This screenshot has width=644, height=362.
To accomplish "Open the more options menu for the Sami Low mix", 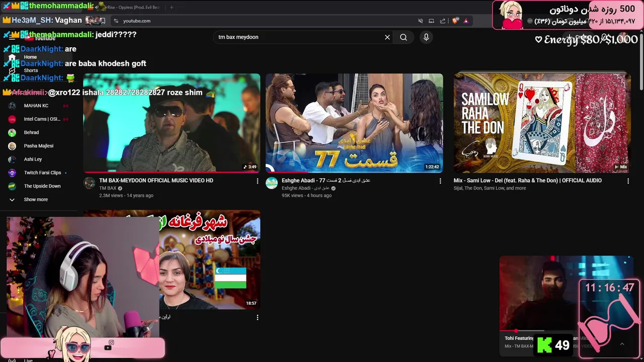I will click(x=628, y=181).
